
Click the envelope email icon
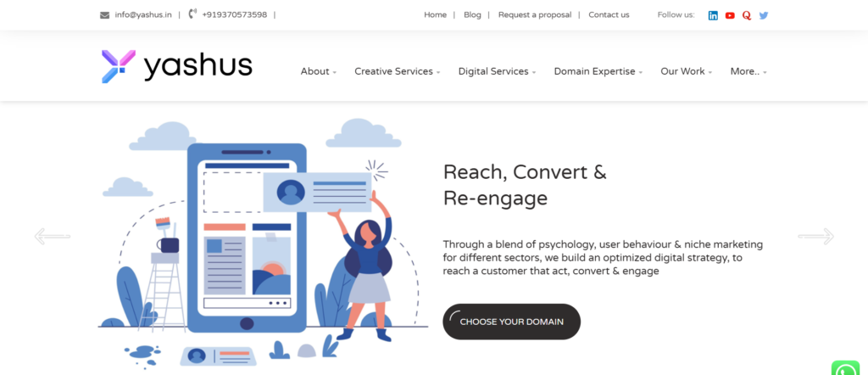coord(104,15)
